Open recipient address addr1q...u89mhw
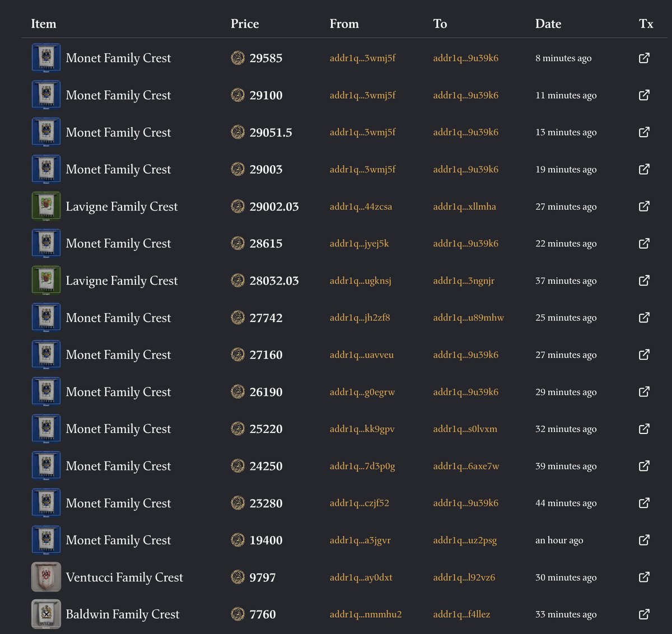672x634 pixels. point(468,318)
